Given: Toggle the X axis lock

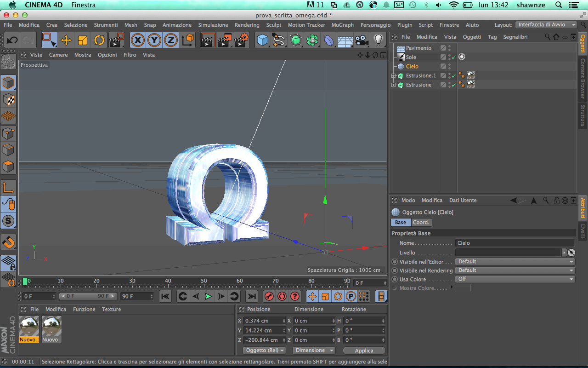Looking at the screenshot, I should point(137,40).
